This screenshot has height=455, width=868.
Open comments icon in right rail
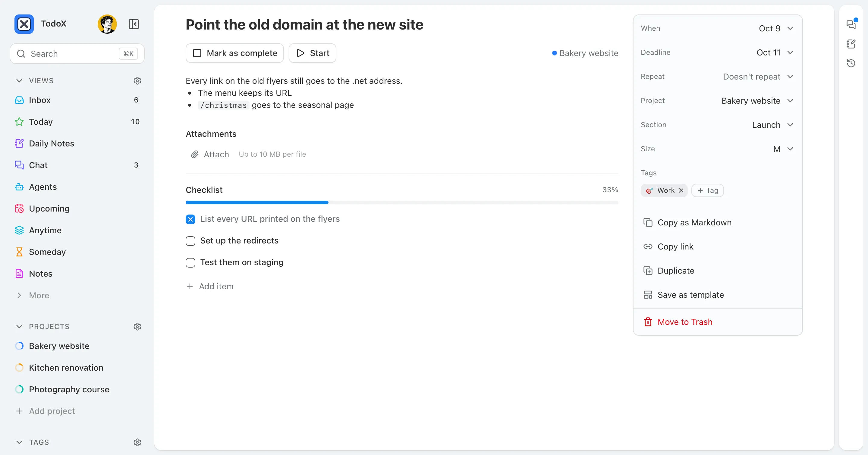click(851, 24)
